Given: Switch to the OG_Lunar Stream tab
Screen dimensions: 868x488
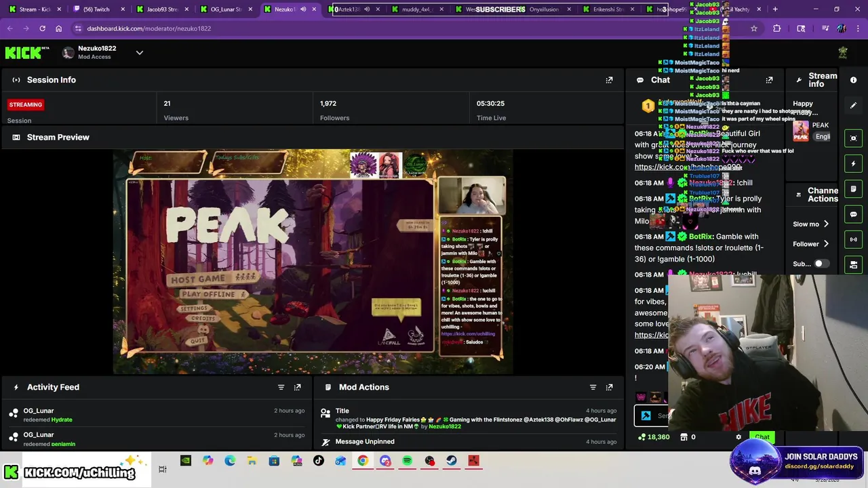Looking at the screenshot, I should [224, 9].
